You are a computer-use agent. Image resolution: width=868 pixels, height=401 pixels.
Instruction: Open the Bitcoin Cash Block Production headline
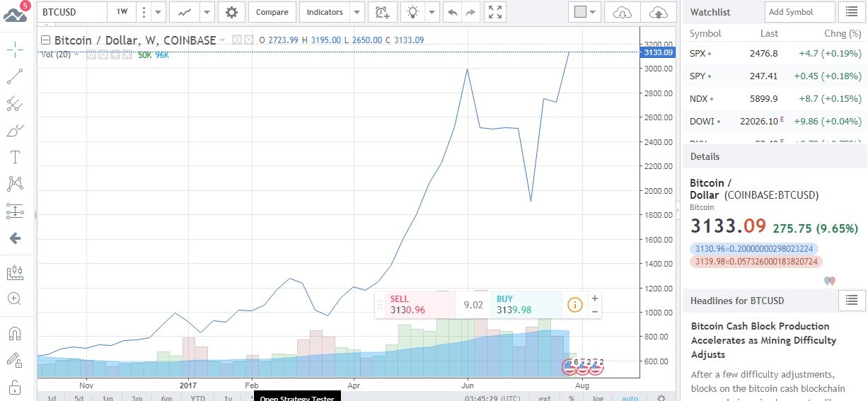coord(763,340)
